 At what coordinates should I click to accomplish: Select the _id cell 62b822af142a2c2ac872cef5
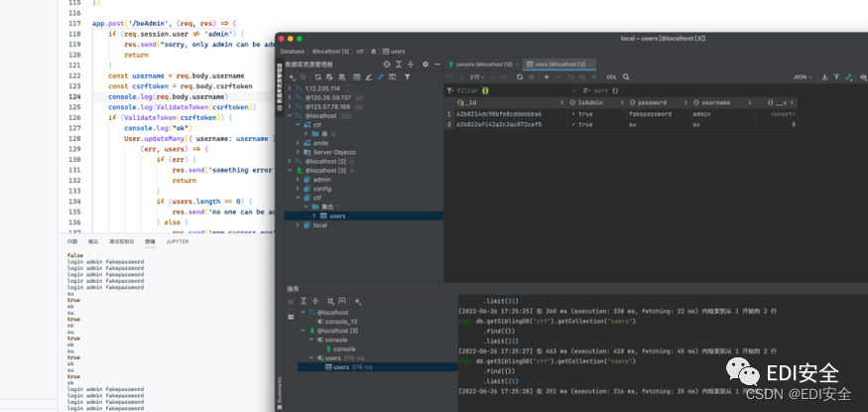pos(512,125)
